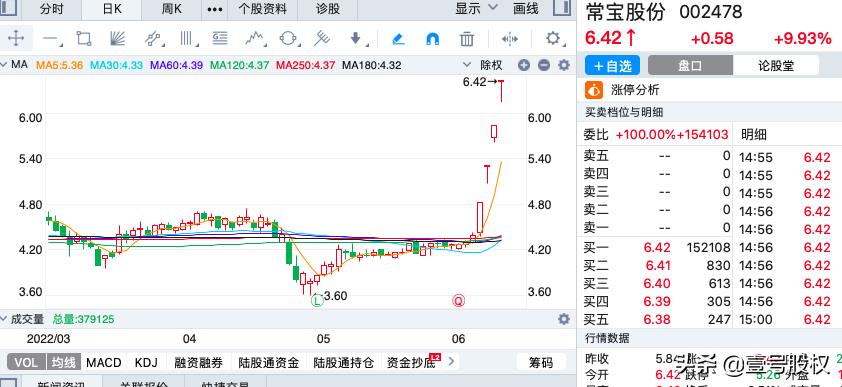Toggle the left sidebar panel icon
842x387 pixels.
[8, 7]
